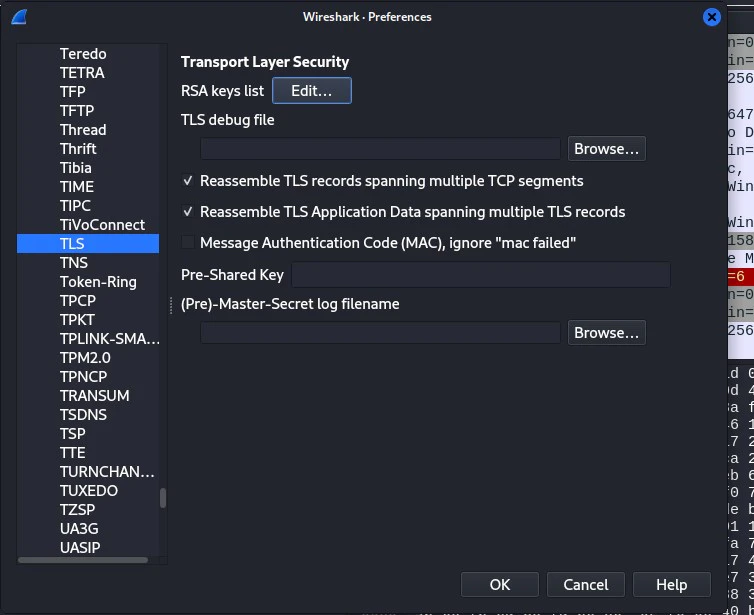The height and width of the screenshot is (615, 754).
Task: Browse for (Pre)-Master-Secret log file
Action: point(606,333)
